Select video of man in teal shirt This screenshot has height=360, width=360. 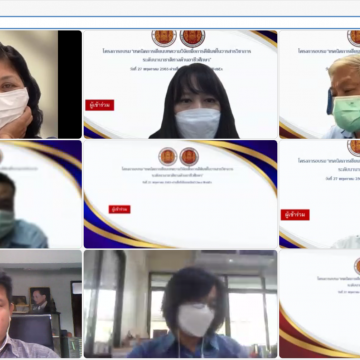[x=41, y=194]
